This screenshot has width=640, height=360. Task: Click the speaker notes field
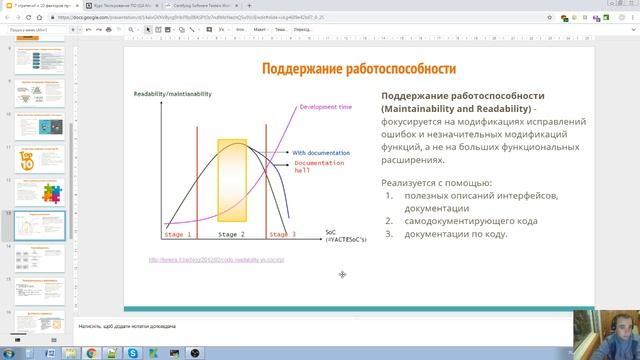tap(322, 327)
